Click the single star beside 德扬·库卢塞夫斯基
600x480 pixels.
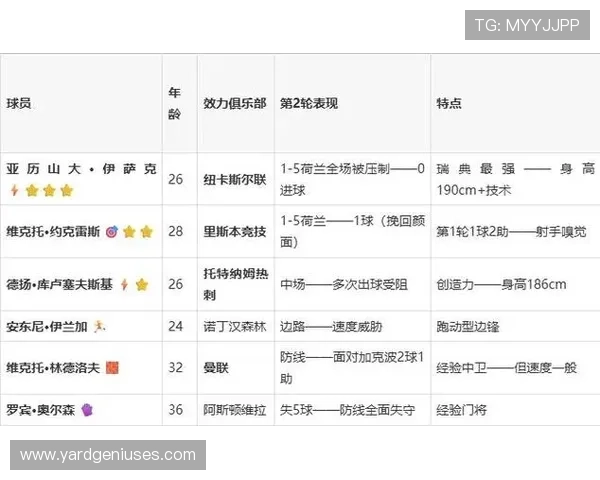(142, 284)
